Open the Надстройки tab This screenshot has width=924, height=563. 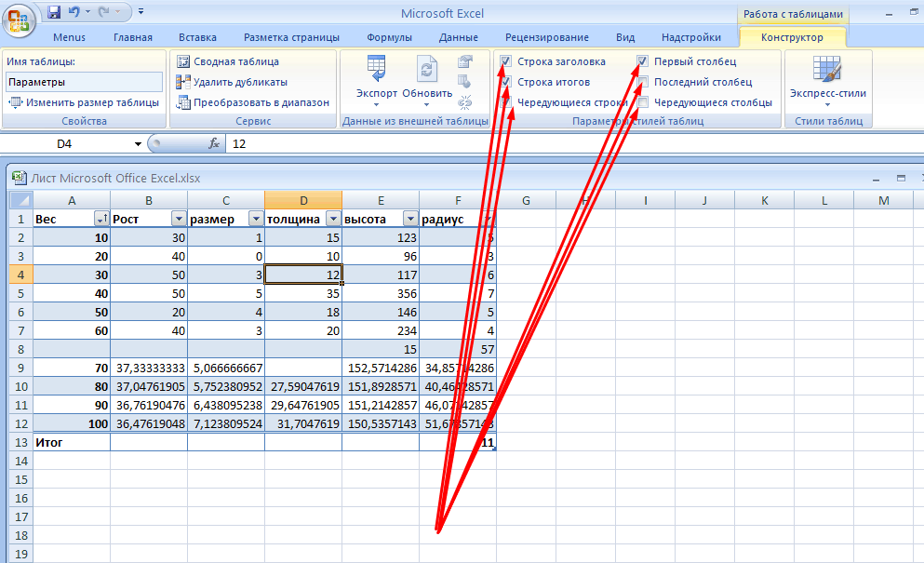pos(691,37)
